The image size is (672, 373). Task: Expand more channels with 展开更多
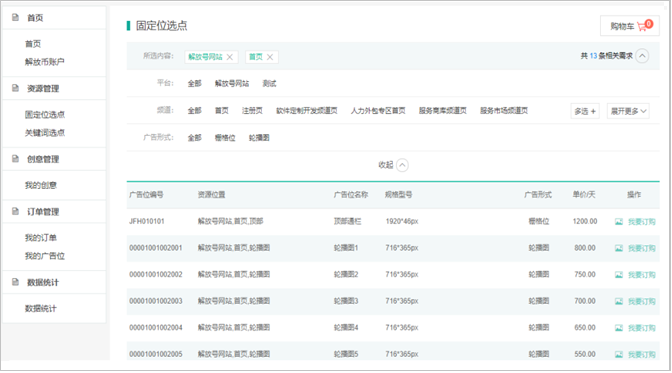(x=628, y=111)
